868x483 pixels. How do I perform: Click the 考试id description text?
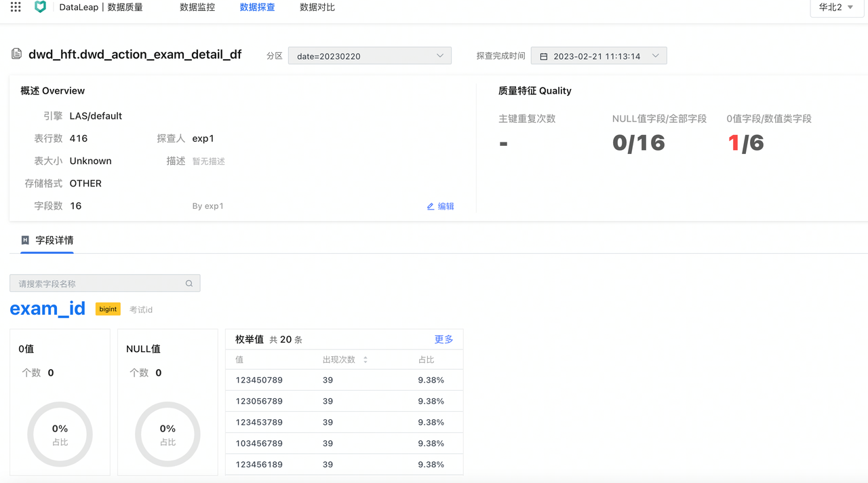[141, 310]
